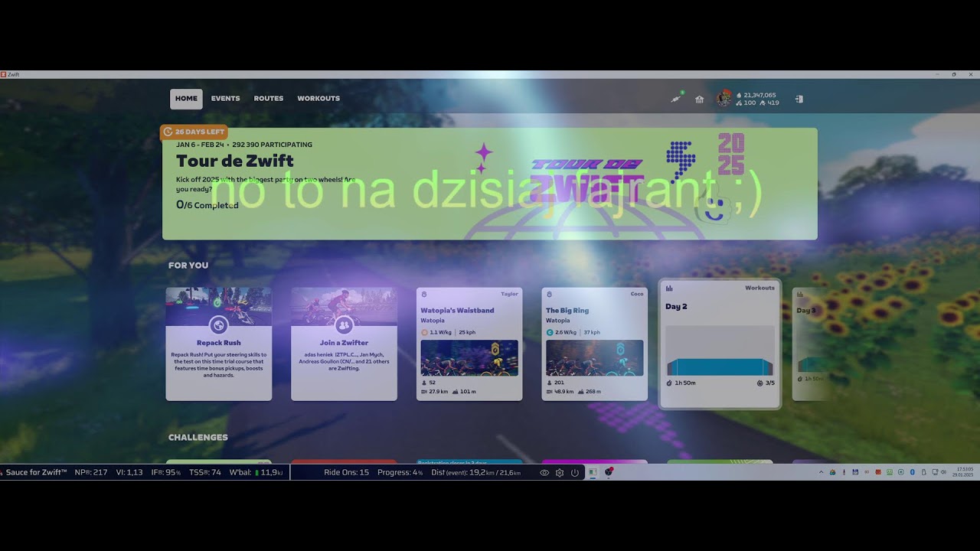Click the volume speaker tray icon
Image resolution: width=980 pixels, height=551 pixels.
pyautogui.click(x=944, y=472)
